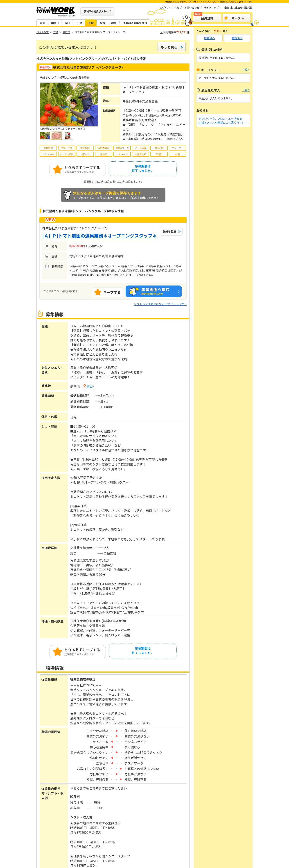Select the 神奈川 region tab
289x868 pixels.
click(x=55, y=23)
